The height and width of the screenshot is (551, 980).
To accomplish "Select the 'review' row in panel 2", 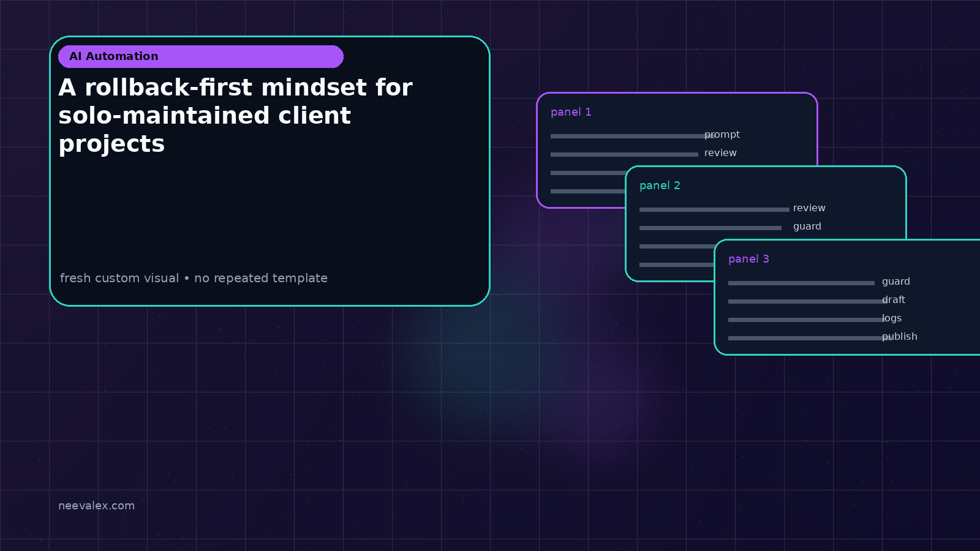I will click(733, 209).
